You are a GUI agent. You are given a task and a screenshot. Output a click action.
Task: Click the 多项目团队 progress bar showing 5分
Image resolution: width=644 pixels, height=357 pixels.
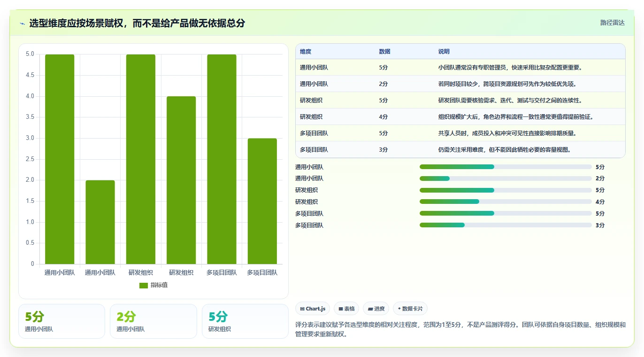(x=506, y=214)
